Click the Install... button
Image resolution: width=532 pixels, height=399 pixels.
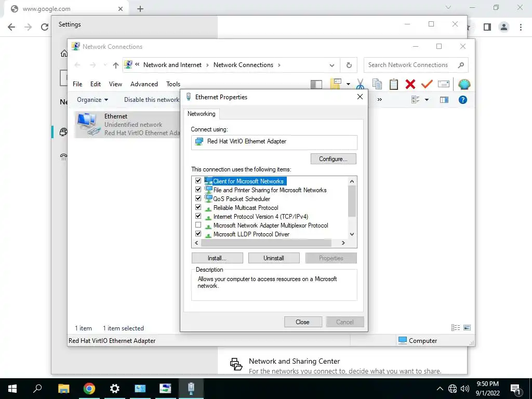tap(217, 258)
